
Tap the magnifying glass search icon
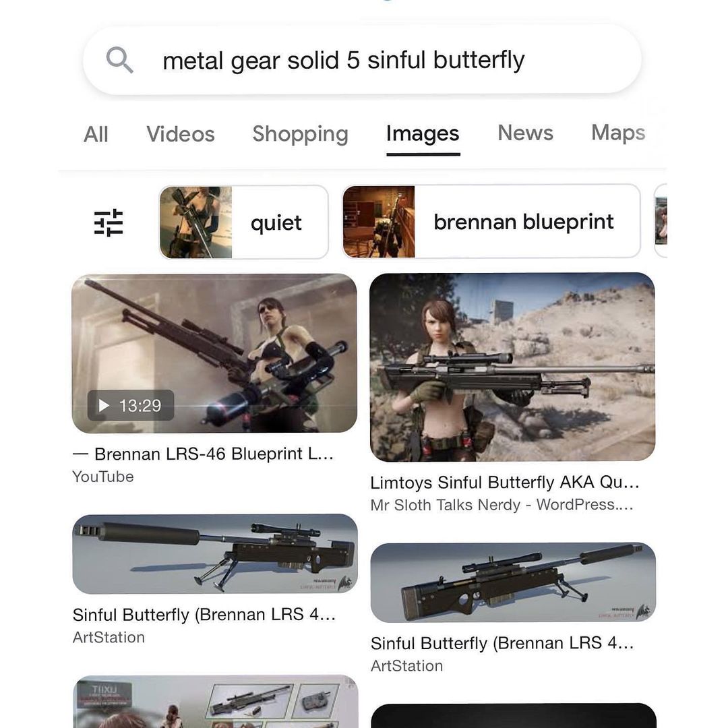pos(120,60)
